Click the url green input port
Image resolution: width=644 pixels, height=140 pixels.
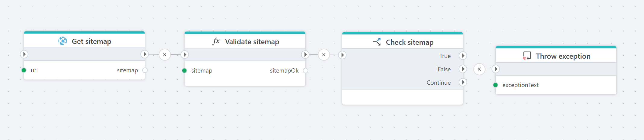(24, 70)
